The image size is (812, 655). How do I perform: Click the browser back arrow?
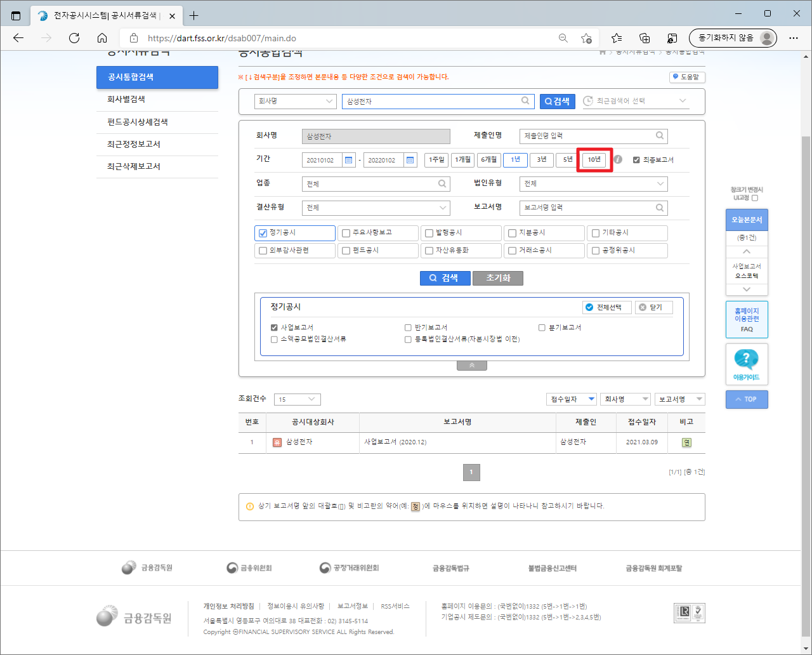pyautogui.click(x=18, y=38)
